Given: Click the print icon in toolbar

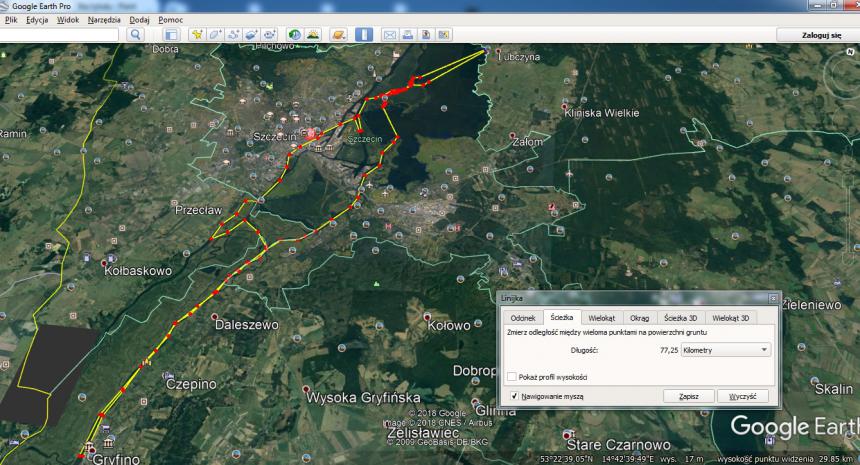Looking at the screenshot, I should (x=408, y=35).
